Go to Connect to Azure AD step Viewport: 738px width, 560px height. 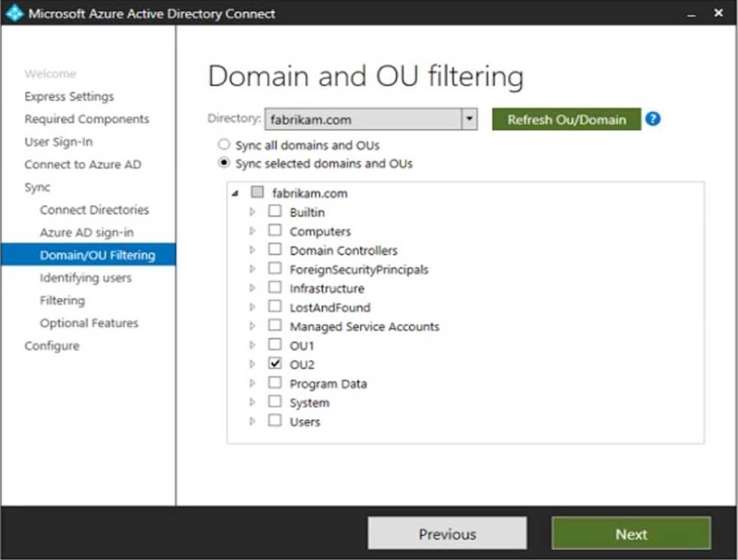[83, 164]
